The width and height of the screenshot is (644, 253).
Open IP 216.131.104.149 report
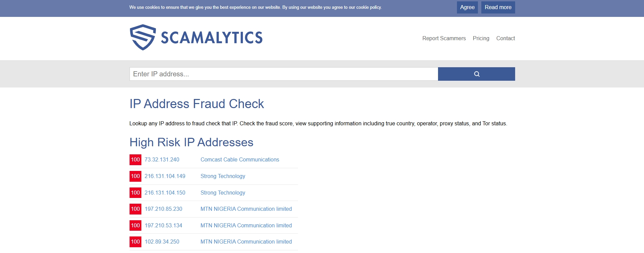(x=165, y=176)
